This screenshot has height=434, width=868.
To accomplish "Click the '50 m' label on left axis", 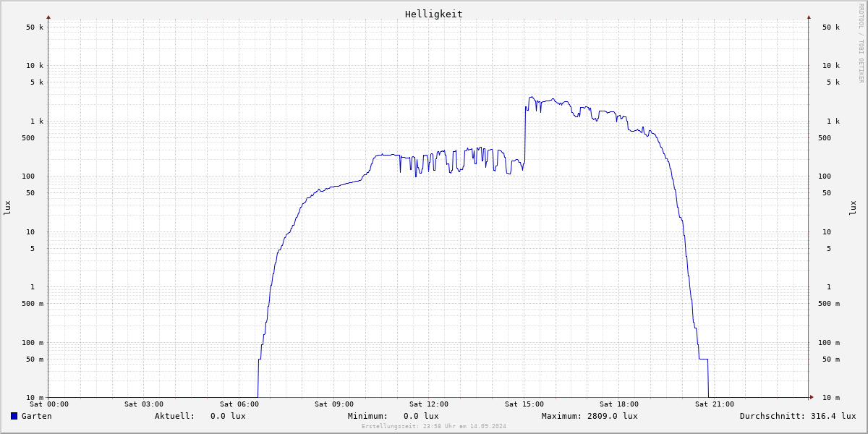I will [x=35, y=359].
